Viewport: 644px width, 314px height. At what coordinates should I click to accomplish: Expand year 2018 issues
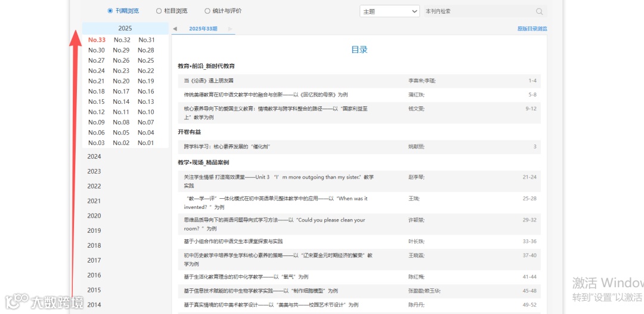coord(94,245)
